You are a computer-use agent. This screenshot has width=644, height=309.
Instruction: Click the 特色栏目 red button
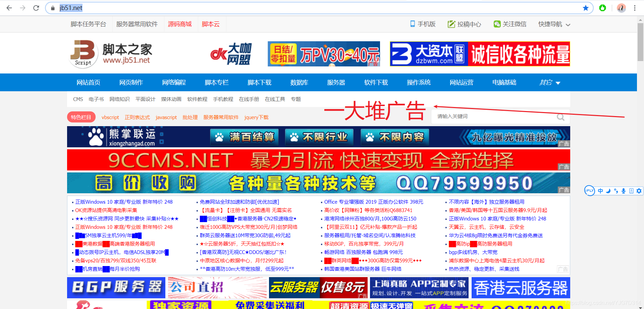click(81, 117)
